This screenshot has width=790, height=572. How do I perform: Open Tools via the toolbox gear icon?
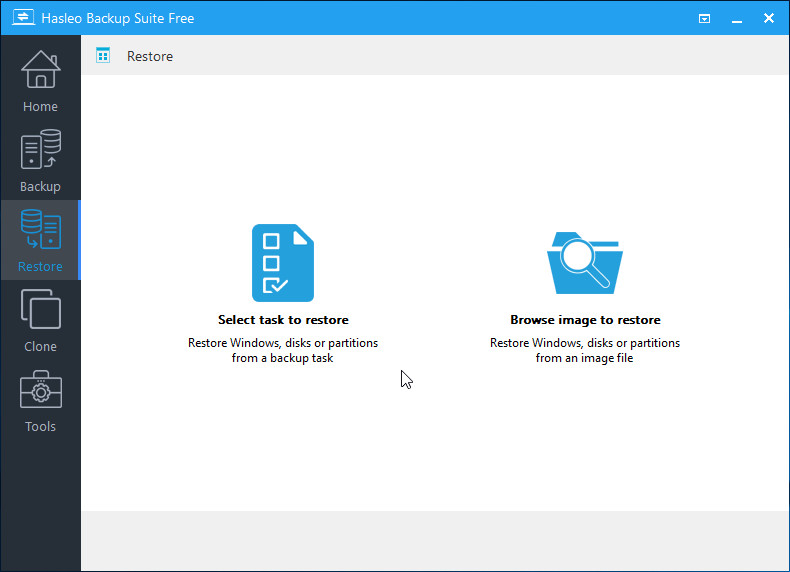pos(40,391)
